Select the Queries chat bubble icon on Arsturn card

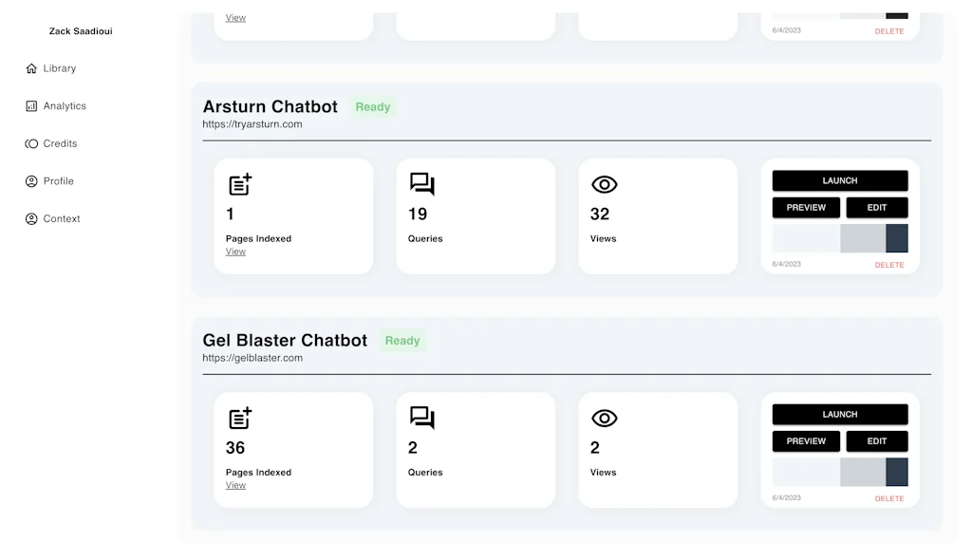coord(420,184)
